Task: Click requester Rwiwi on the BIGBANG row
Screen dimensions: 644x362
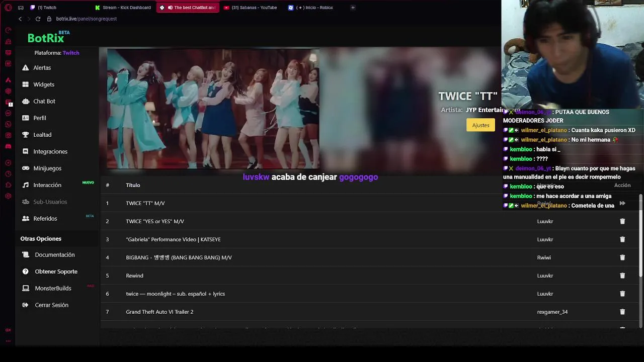Action: pyautogui.click(x=544, y=257)
